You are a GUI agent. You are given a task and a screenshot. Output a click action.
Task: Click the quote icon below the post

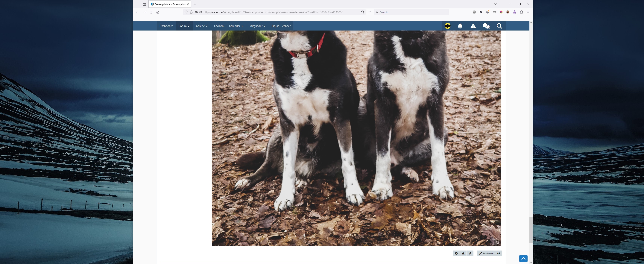pos(499,253)
